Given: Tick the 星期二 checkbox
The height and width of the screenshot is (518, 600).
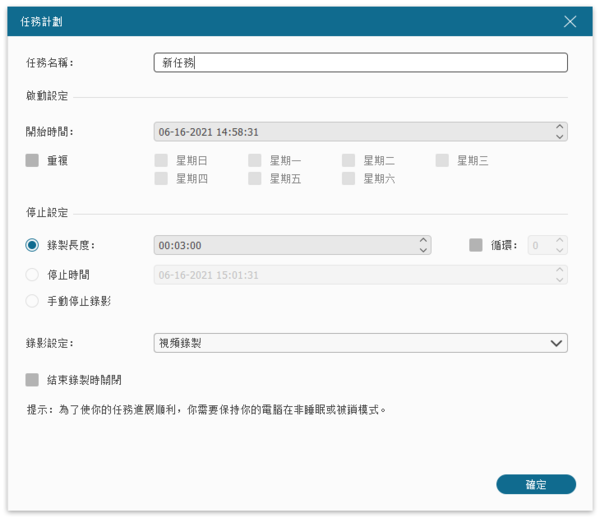Looking at the screenshot, I should tap(349, 160).
